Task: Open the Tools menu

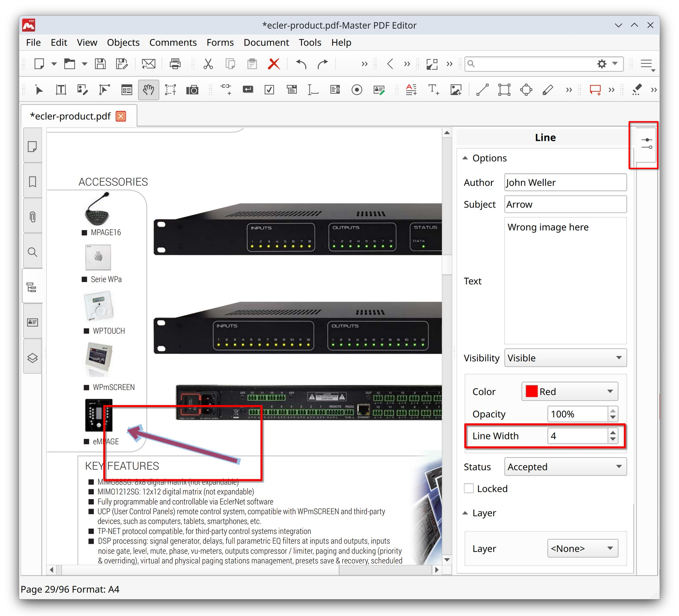Action: tap(310, 42)
